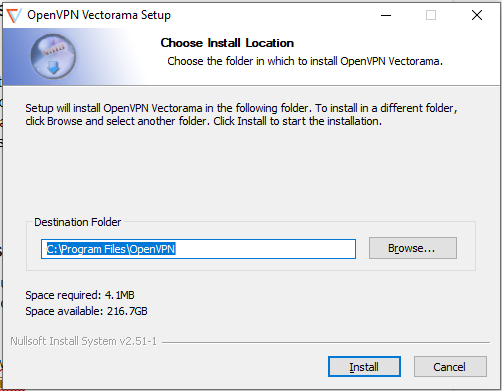Start installation with the Install button
The height and width of the screenshot is (391, 502).
364,367
